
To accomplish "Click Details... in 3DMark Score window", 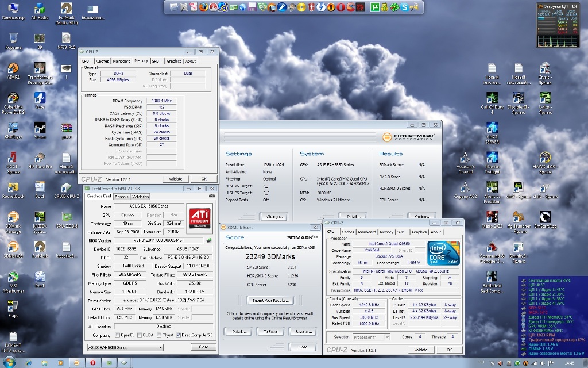I will coord(238,332).
